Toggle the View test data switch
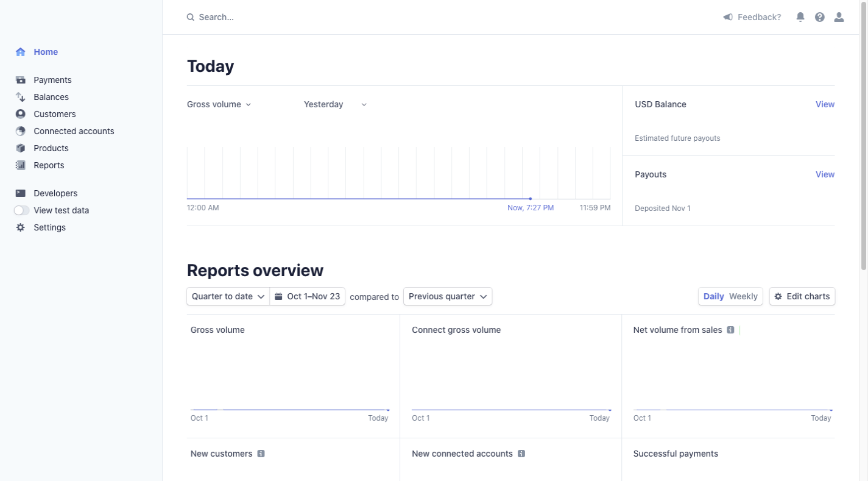Screen dimensions: 868x481 [x=21, y=210]
